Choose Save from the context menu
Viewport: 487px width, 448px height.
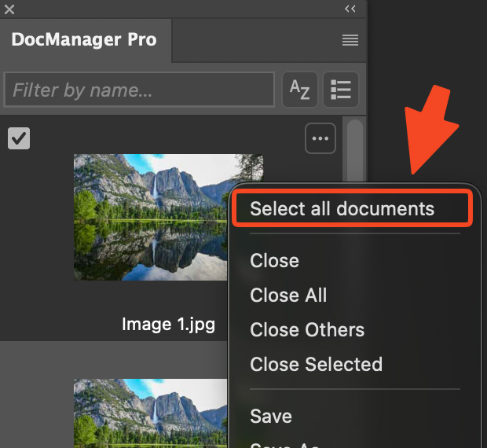(271, 416)
